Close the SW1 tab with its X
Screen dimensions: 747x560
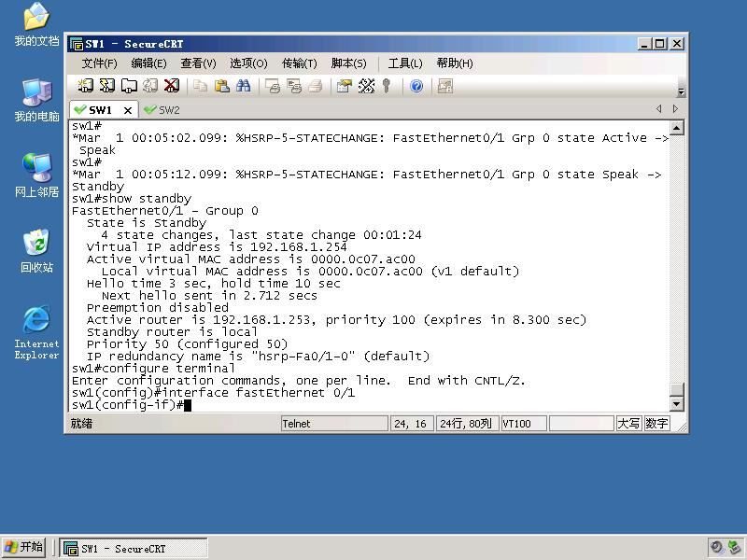point(128,110)
